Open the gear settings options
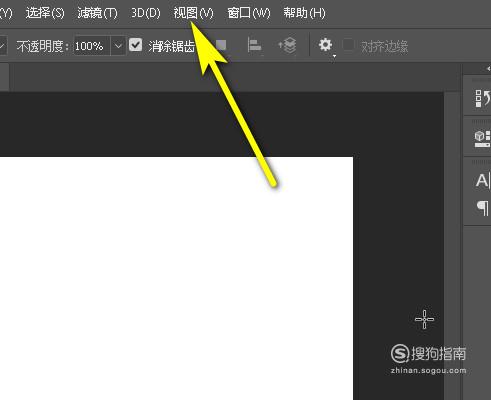491x400 pixels. pos(326,45)
